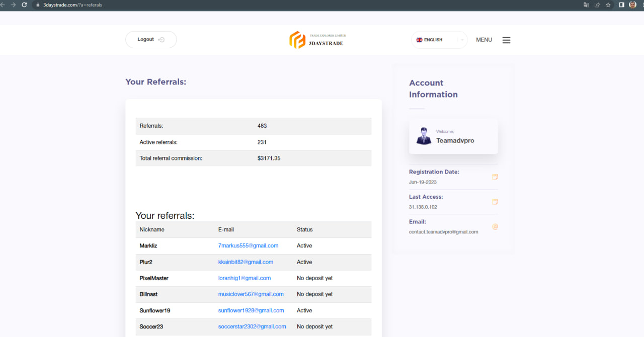The width and height of the screenshot is (644, 337).
Task: Click the share page icon in address bar
Action: 597,5
